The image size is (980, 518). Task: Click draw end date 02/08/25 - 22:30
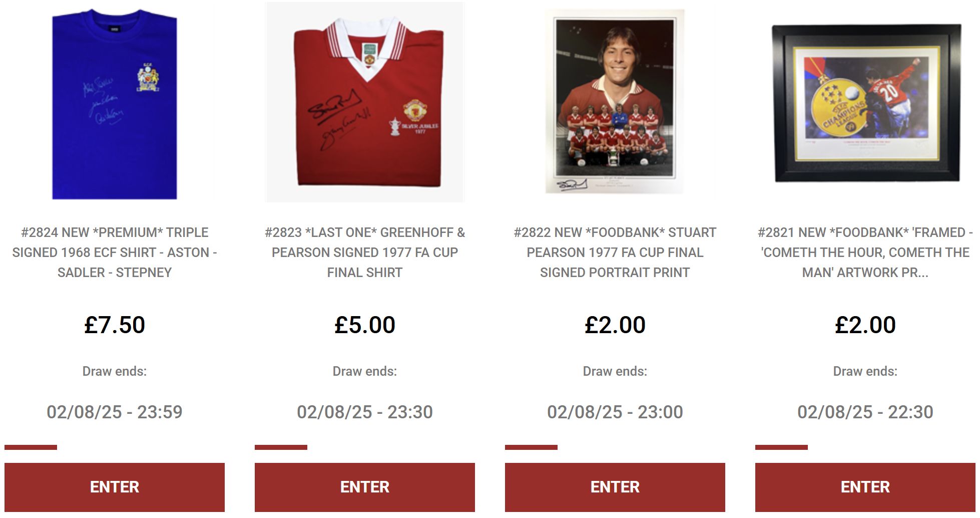(x=865, y=412)
